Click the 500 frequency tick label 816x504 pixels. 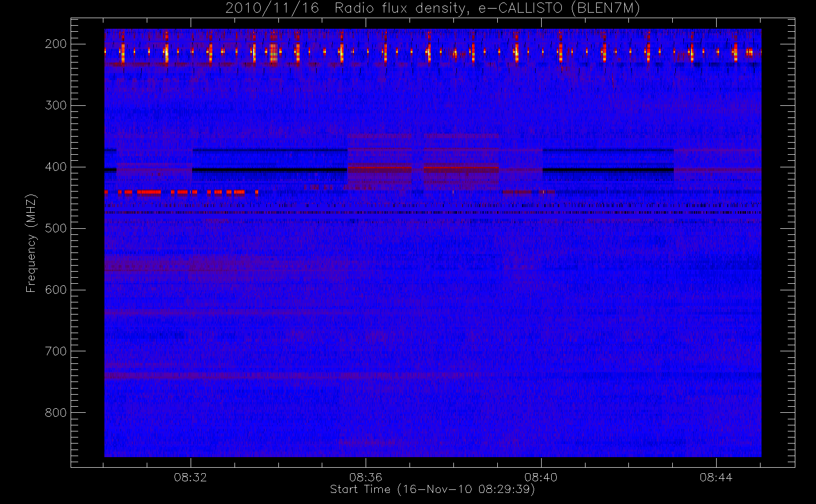coord(56,228)
